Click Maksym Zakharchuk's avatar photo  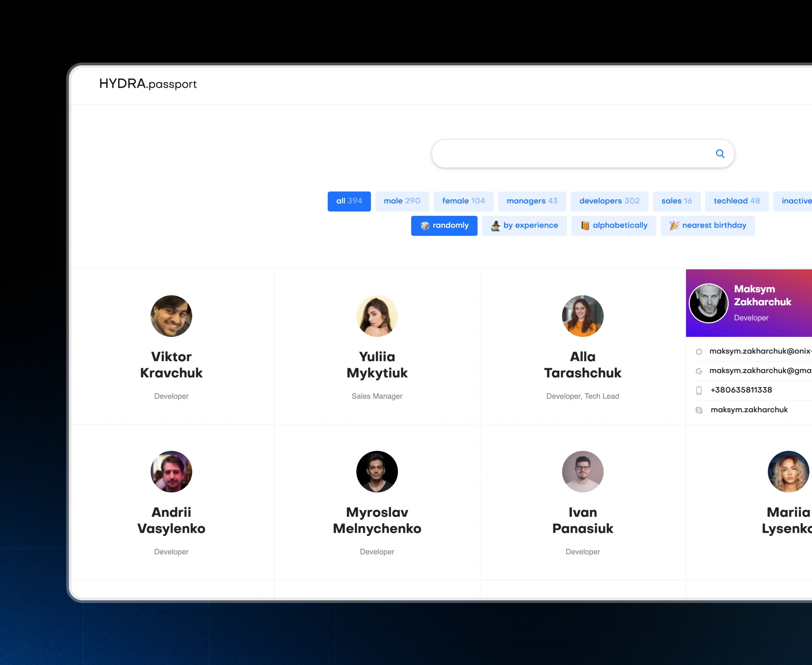[708, 303]
